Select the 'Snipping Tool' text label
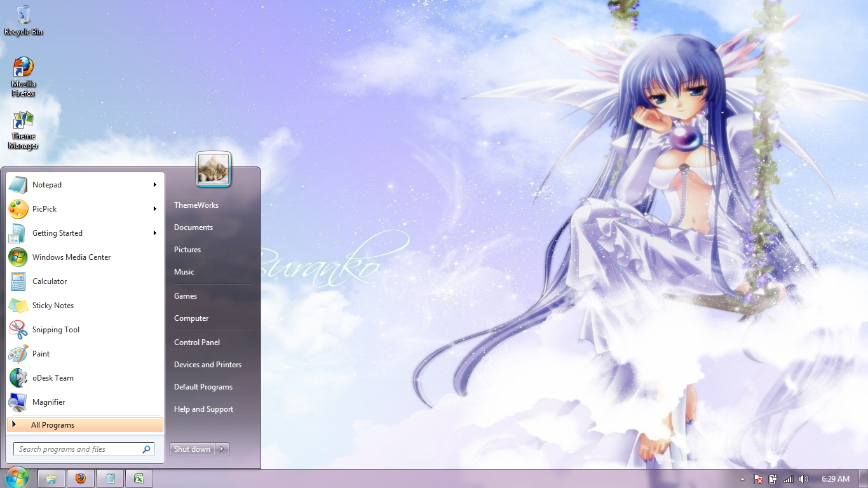Screen dimensions: 868x488 coord(56,330)
